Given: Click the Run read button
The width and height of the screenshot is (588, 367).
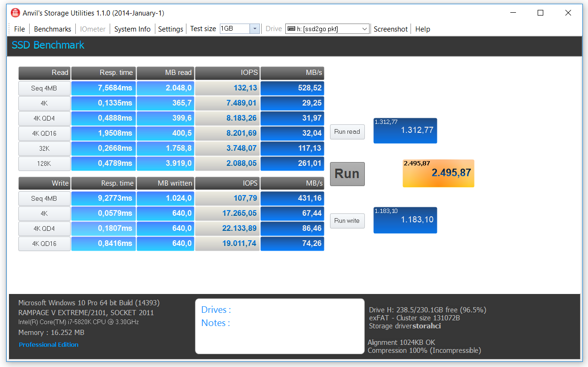Looking at the screenshot, I should pos(347,132).
